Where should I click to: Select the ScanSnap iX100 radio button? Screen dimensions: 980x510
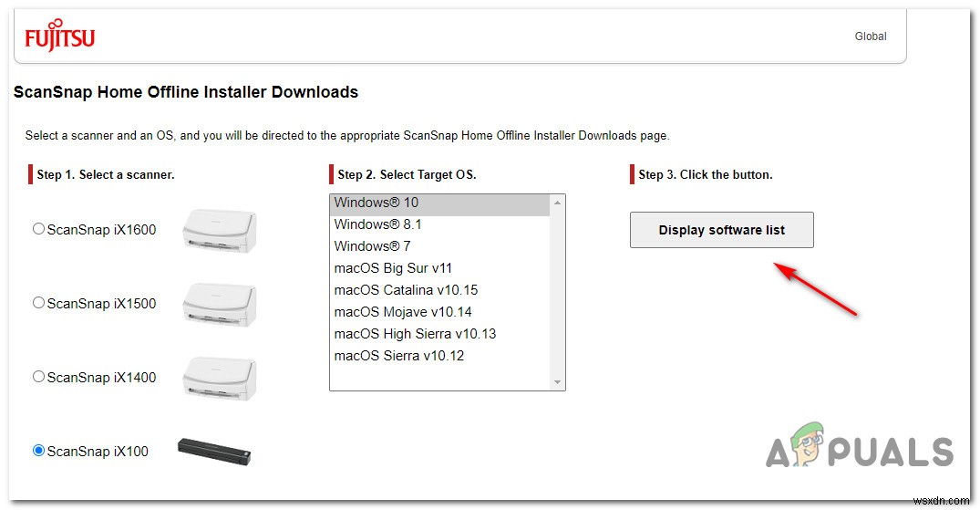[39, 451]
